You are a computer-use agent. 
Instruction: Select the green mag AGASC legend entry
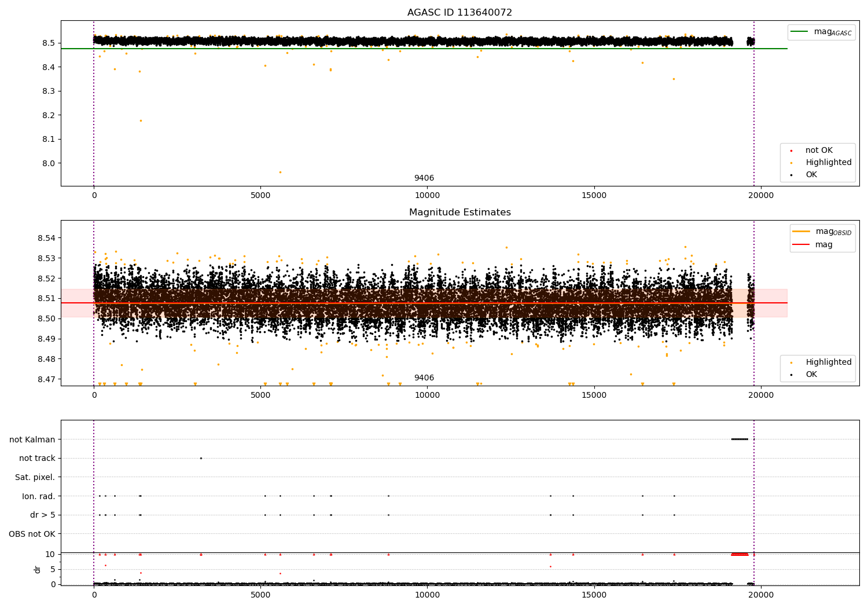tap(821, 32)
